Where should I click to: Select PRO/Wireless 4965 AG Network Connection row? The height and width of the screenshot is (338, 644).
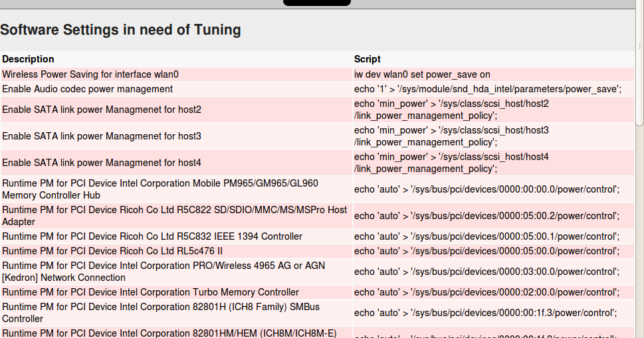click(x=163, y=271)
